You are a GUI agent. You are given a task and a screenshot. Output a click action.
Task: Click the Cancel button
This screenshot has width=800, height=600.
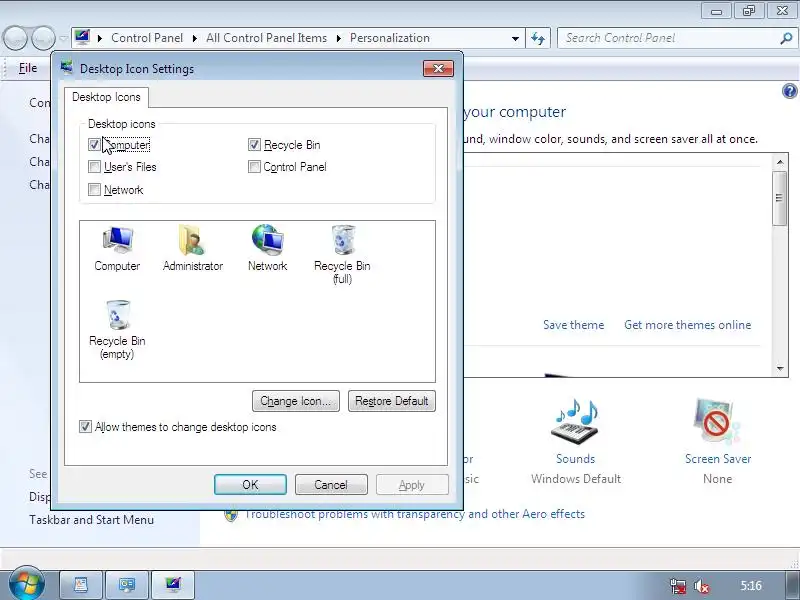pyautogui.click(x=331, y=485)
